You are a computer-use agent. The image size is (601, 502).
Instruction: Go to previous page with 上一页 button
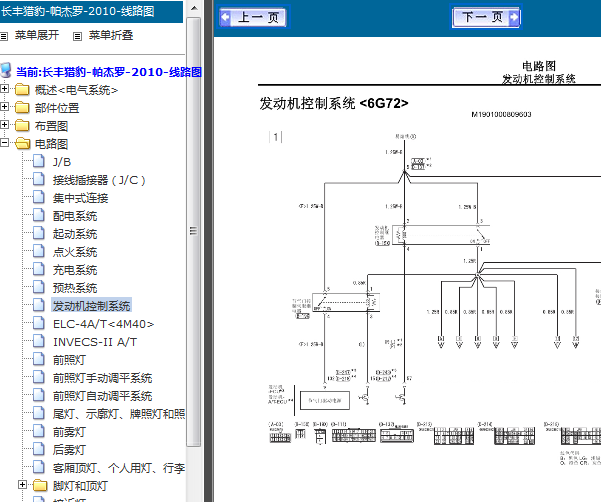click(x=253, y=17)
